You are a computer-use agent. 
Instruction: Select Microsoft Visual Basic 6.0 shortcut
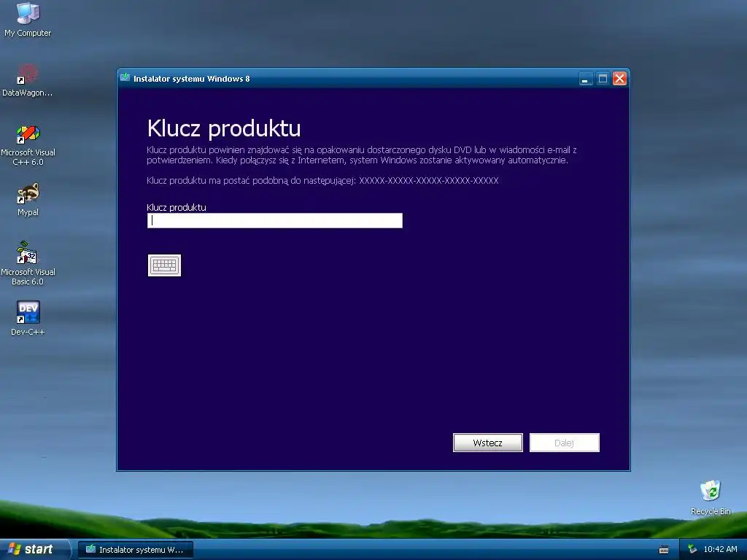(x=28, y=263)
